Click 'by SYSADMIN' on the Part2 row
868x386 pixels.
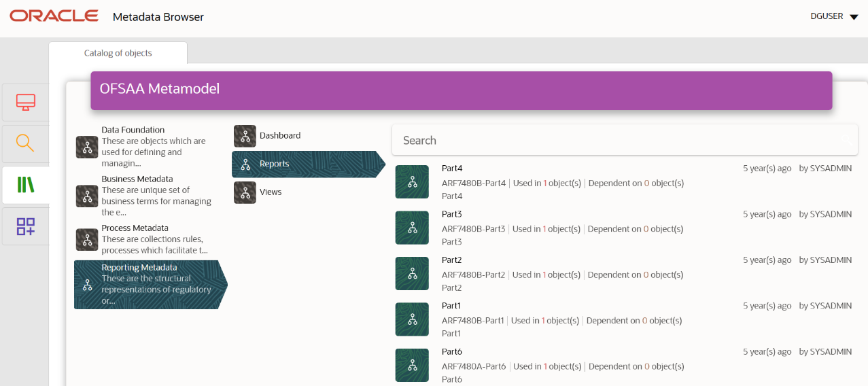point(825,260)
